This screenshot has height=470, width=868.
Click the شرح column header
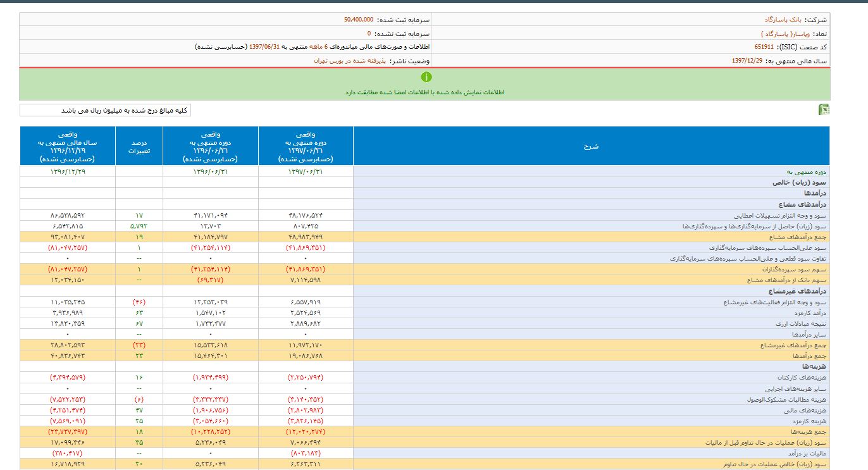[591, 146]
